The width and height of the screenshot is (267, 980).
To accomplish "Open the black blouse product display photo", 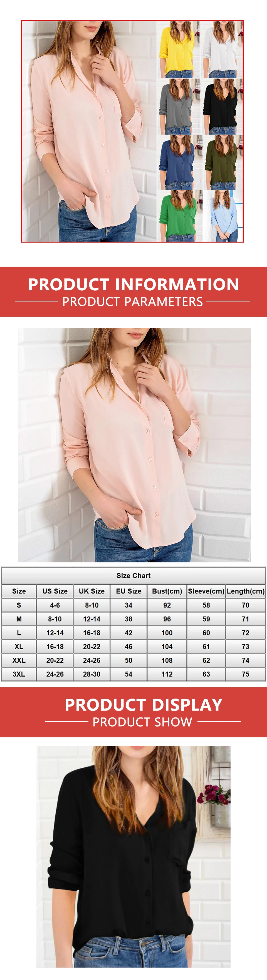I will tap(133, 856).
